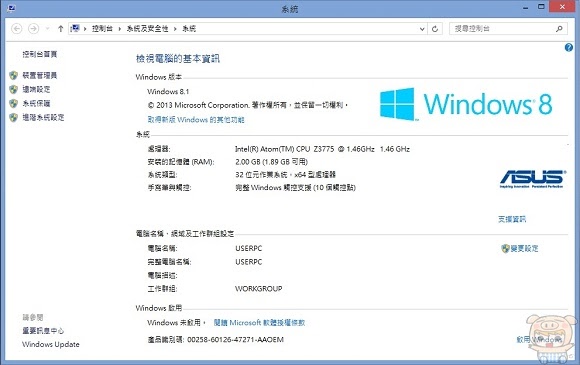Select the 2.00 GB (1.89 GB 可用) value
Image resolution: width=580 pixels, height=365 pixels.
pyautogui.click(x=272, y=162)
